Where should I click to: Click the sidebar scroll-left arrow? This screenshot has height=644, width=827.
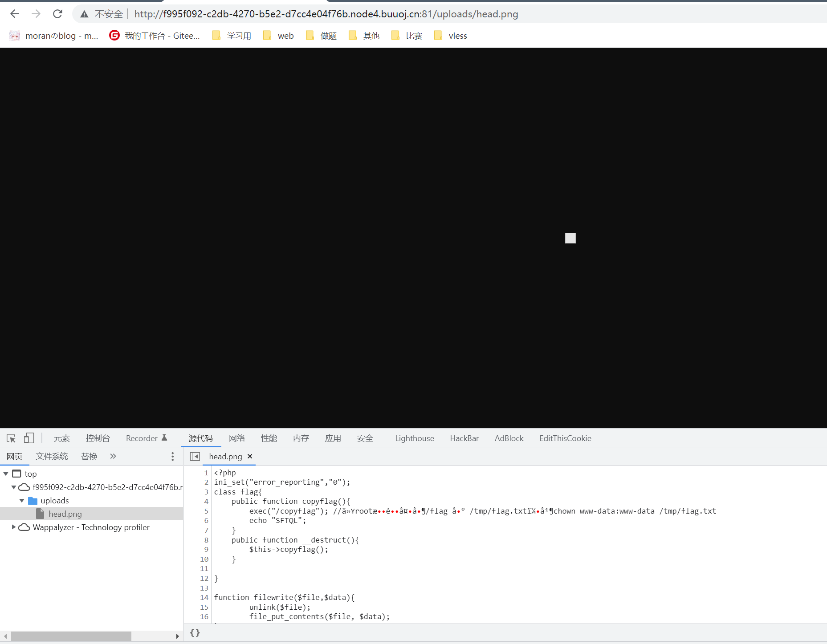click(x=5, y=636)
